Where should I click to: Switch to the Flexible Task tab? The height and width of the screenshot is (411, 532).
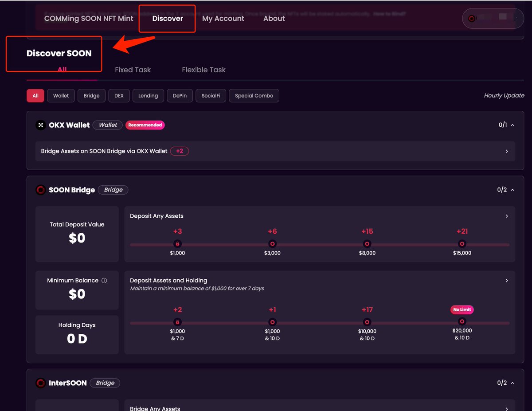click(203, 70)
